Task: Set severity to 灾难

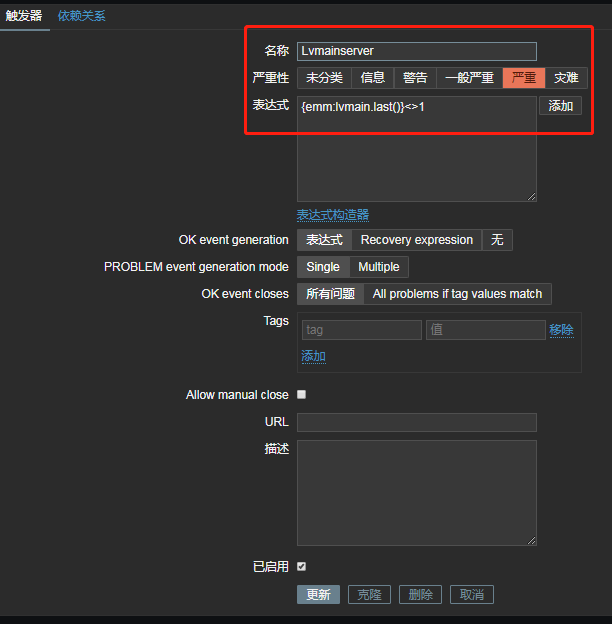Action: [566, 78]
